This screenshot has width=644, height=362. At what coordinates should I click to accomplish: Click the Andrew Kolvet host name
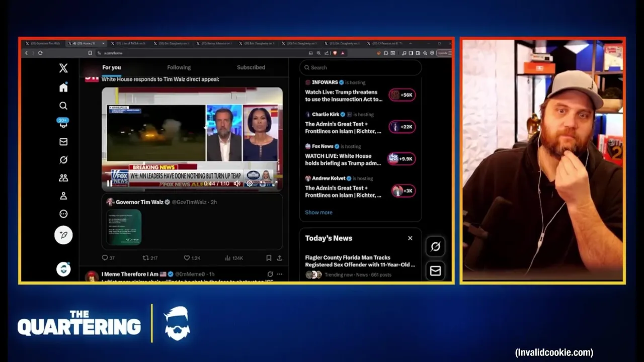coord(328,178)
